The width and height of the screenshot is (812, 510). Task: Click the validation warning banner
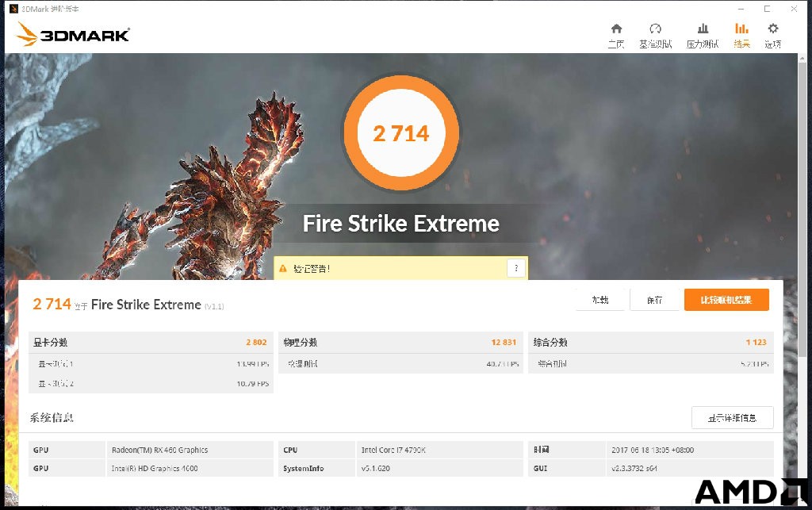[x=400, y=268]
